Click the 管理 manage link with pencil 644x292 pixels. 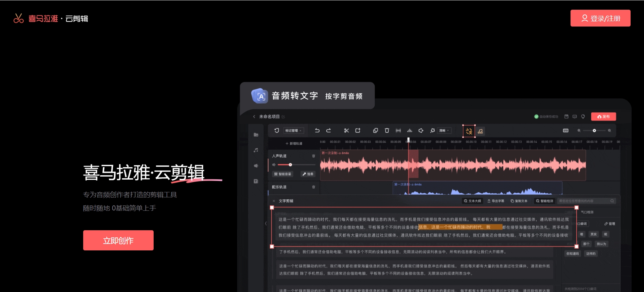[x=610, y=224]
